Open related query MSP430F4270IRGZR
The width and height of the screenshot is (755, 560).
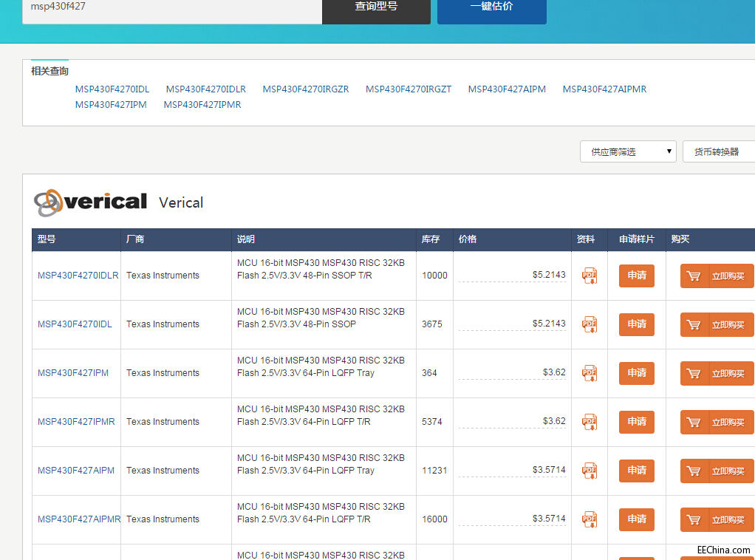(306, 89)
